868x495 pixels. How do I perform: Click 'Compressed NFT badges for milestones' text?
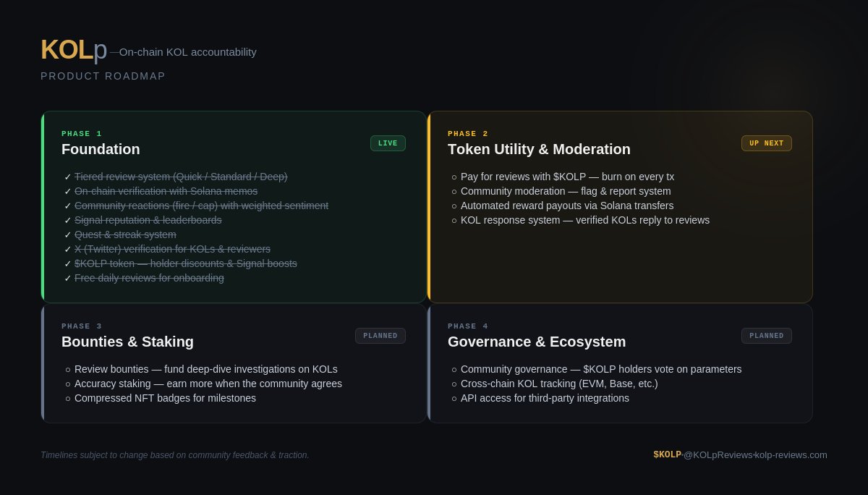coord(165,398)
